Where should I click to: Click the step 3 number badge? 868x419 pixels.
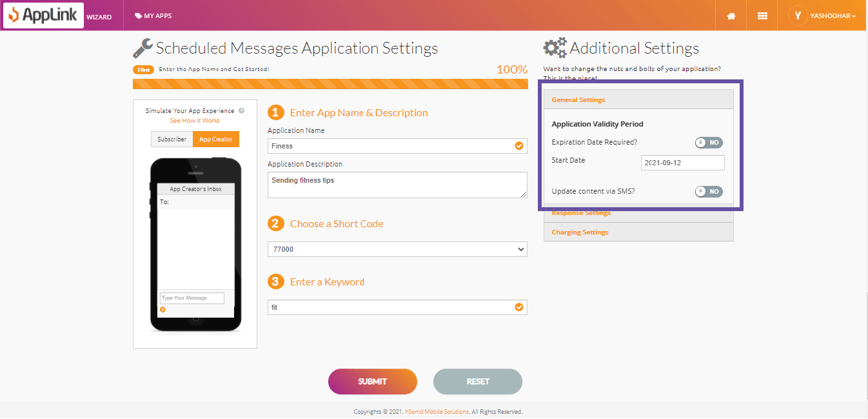(275, 281)
